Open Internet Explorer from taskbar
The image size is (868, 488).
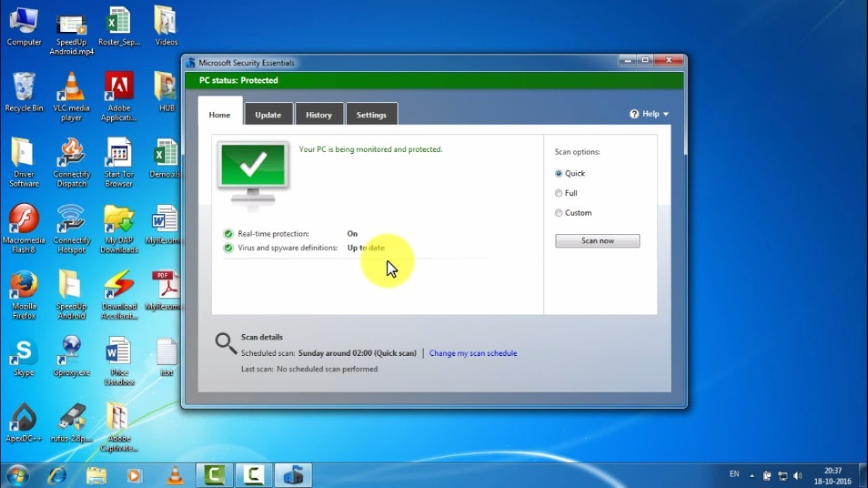pos(57,475)
